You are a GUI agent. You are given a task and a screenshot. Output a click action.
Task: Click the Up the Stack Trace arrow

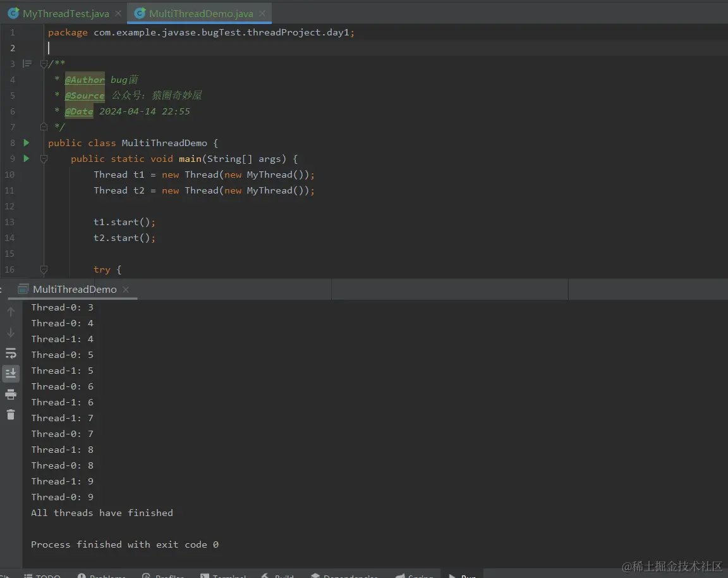(11, 312)
